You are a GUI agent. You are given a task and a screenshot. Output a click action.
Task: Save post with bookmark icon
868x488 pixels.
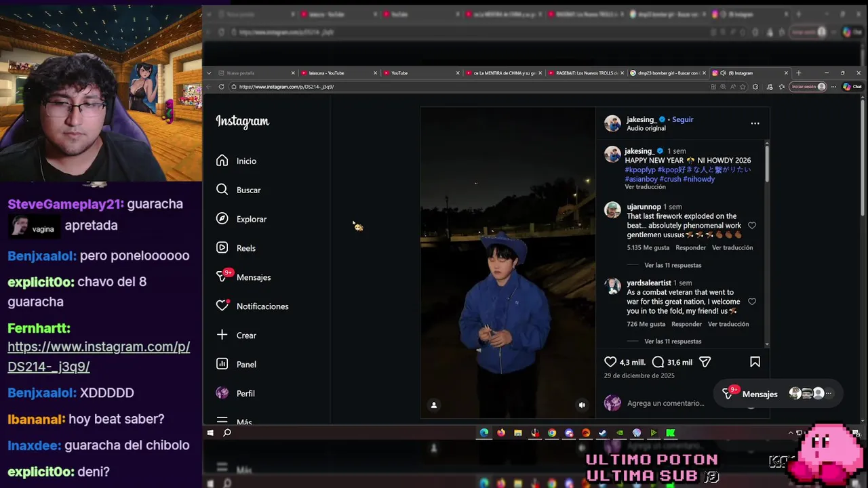(x=755, y=362)
